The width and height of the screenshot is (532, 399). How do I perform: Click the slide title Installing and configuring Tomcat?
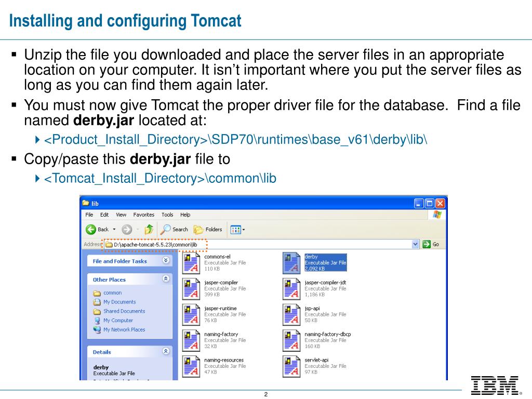(x=125, y=21)
